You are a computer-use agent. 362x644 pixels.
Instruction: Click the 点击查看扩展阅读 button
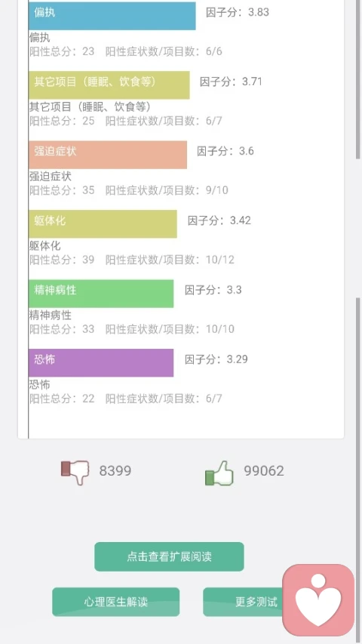pyautogui.click(x=169, y=556)
